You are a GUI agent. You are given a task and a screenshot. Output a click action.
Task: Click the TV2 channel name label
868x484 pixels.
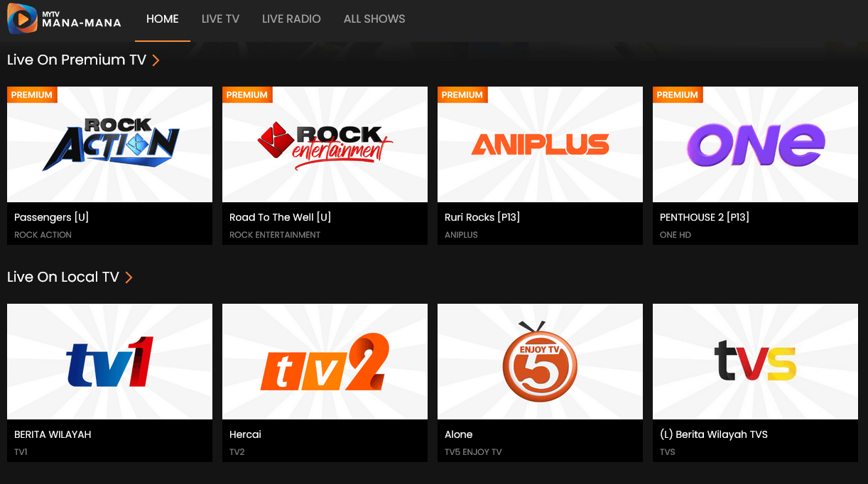pos(237,452)
